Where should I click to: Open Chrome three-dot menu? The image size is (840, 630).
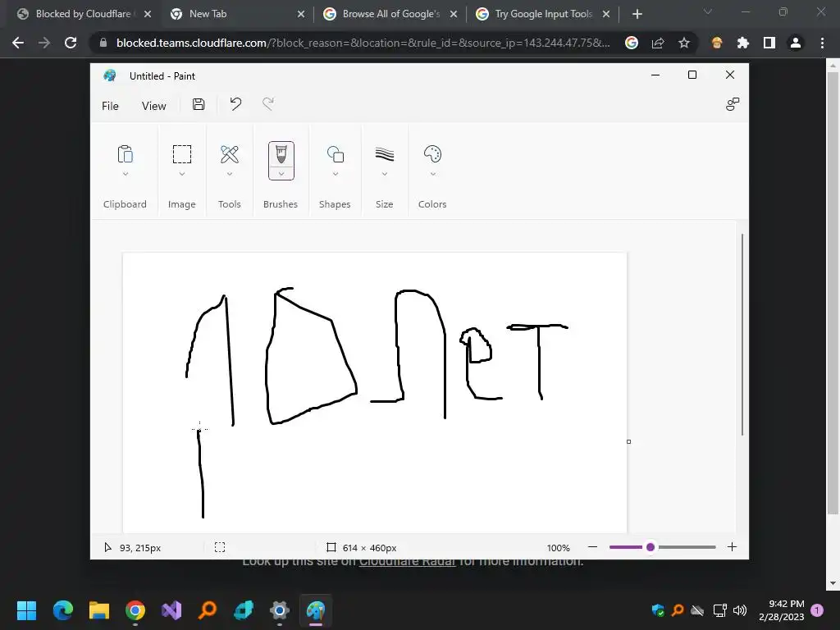coord(822,43)
